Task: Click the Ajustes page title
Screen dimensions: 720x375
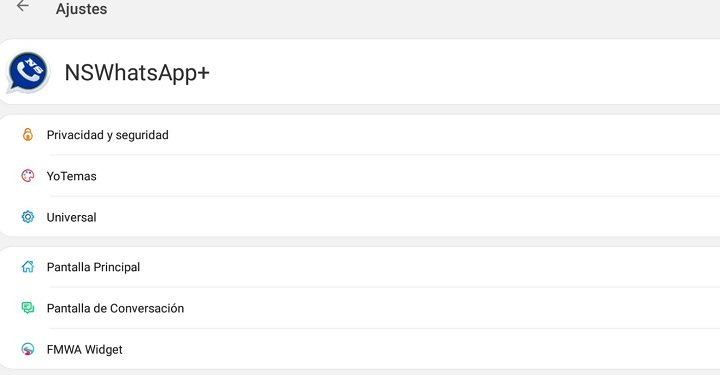Action: (x=81, y=9)
